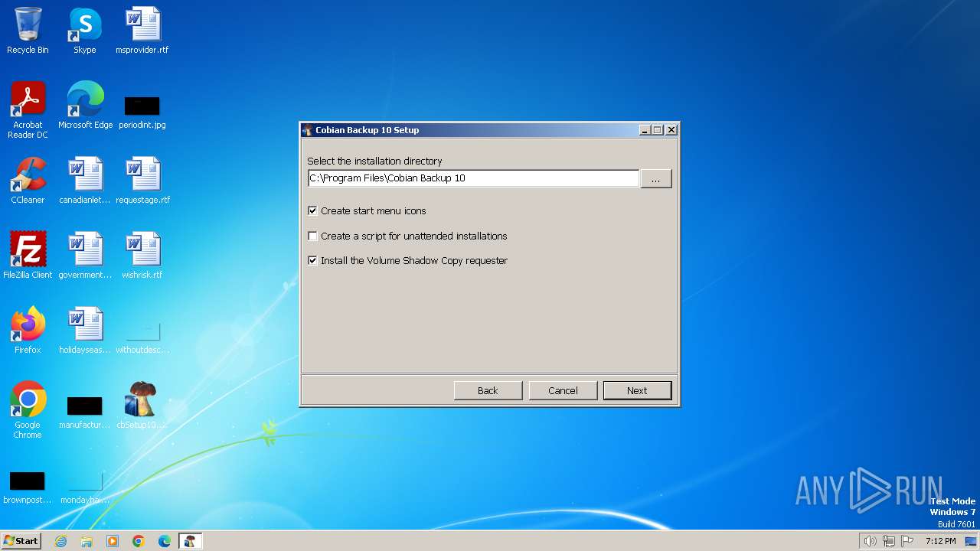The image size is (980, 551).
Task: Maximize the Cobian Backup 10 Setup window
Action: 658,130
